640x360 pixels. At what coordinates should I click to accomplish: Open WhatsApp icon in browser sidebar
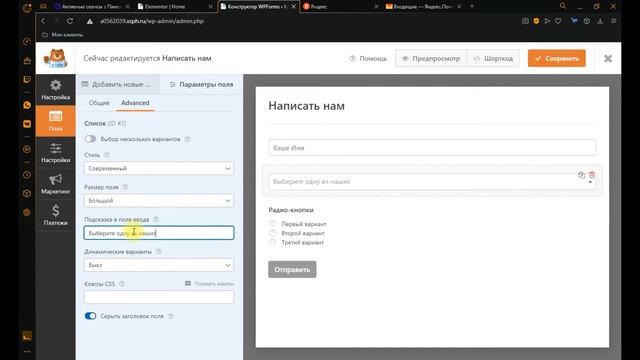pos(27,105)
